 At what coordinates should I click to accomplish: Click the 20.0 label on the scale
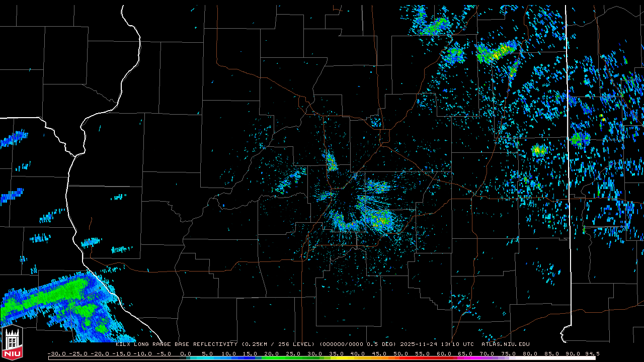(272, 353)
